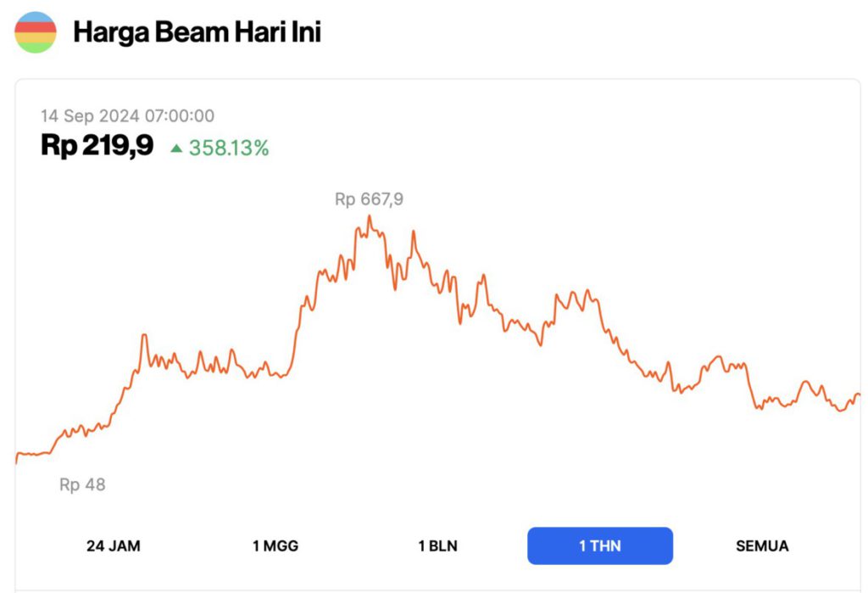Switch to the 1 MGG tab
This screenshot has width=868, height=593.
click(x=275, y=545)
